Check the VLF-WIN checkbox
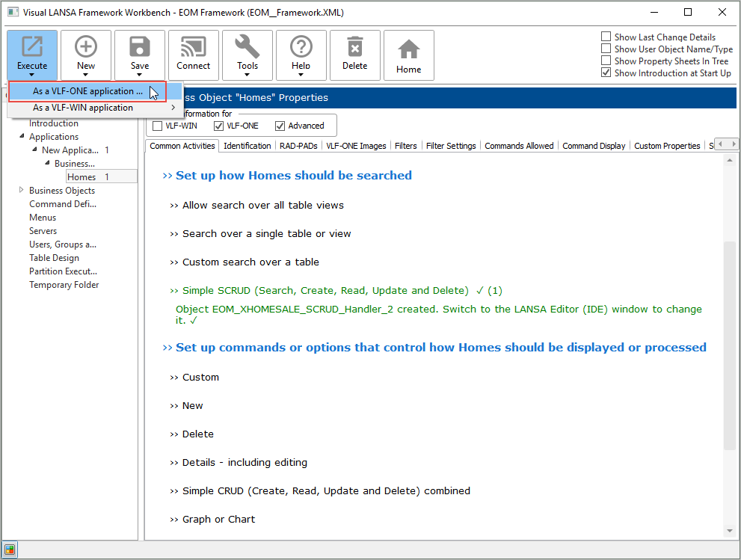 pyautogui.click(x=158, y=126)
